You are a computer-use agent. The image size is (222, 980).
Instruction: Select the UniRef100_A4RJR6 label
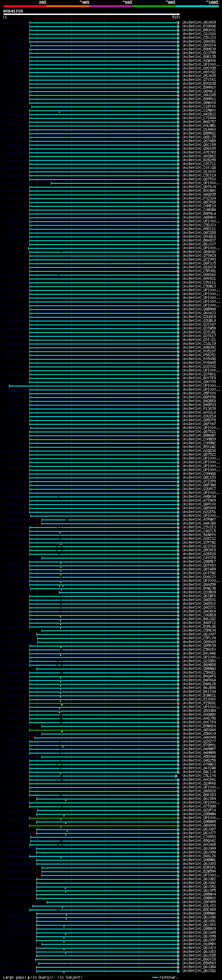click(199, 524)
